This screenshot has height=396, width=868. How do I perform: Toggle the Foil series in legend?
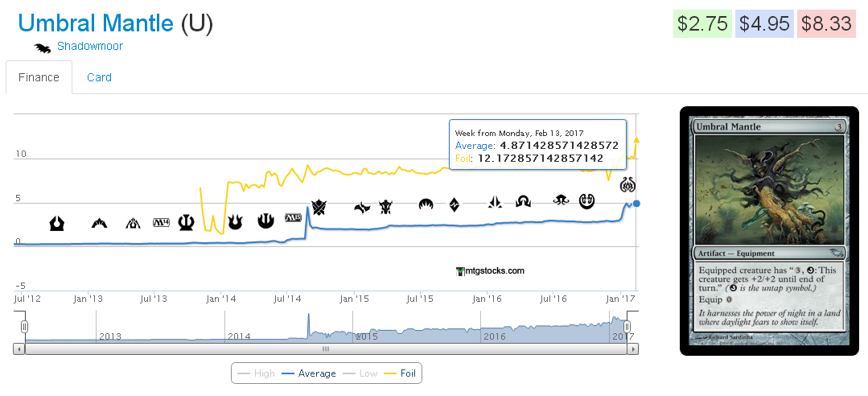(400, 373)
